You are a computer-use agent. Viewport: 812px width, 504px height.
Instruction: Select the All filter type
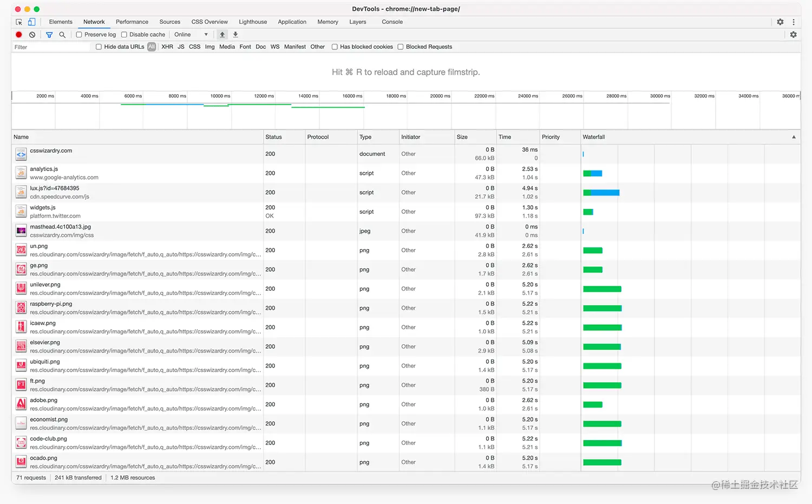click(152, 47)
